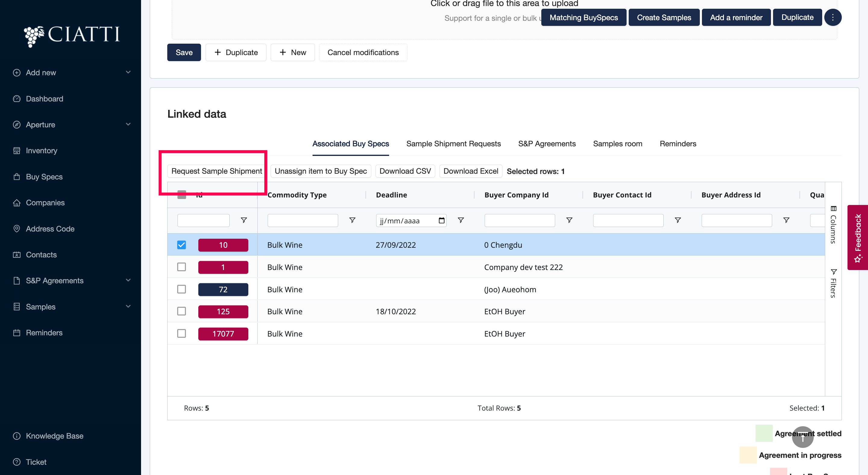
Task: Open the Samples room tab
Action: pyautogui.click(x=617, y=144)
